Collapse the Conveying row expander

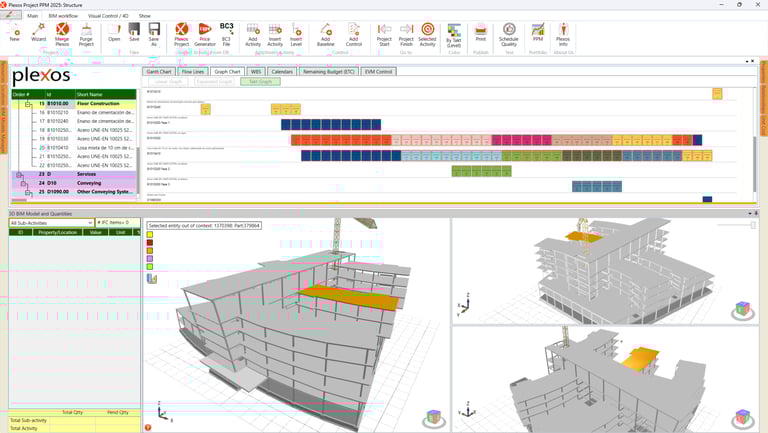pyautogui.click(x=24, y=184)
